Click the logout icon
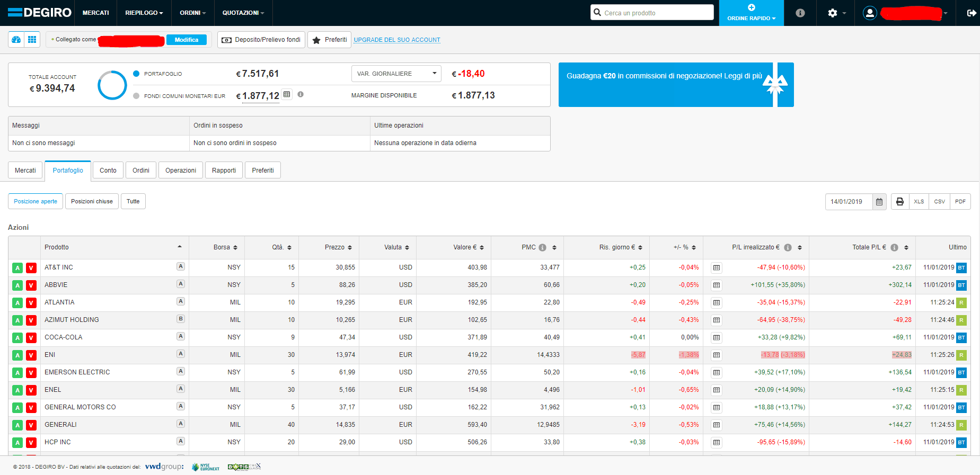Image resolution: width=980 pixels, height=475 pixels. tap(971, 13)
